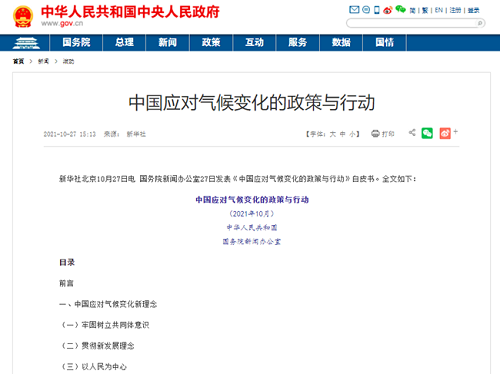Click 一、中国应对气候变化新理念 entry

(108, 304)
